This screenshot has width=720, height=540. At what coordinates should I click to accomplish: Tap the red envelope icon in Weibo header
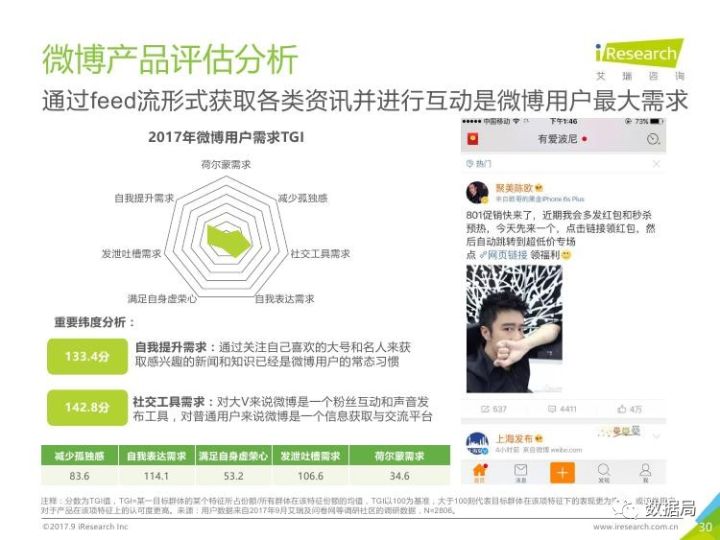[472, 139]
